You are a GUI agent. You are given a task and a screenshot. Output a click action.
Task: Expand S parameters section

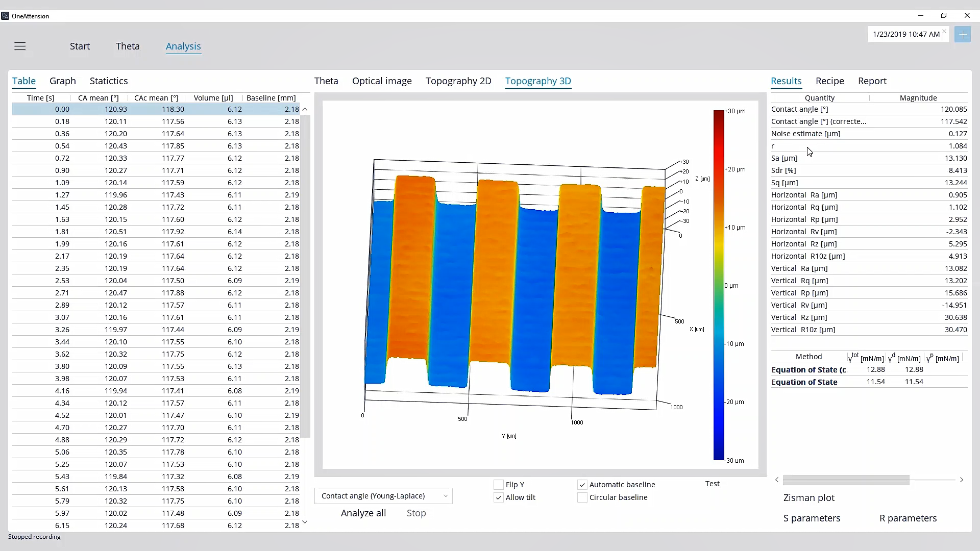coord(812,518)
